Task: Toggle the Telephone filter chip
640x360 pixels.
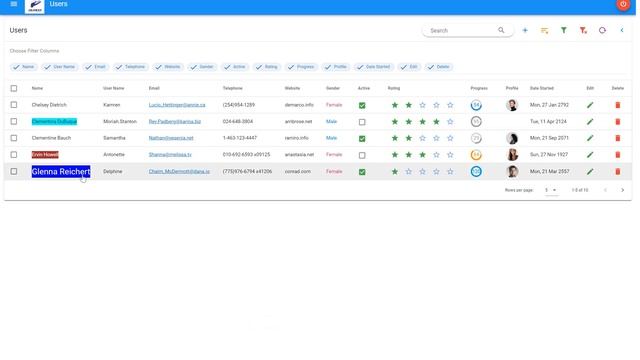Action: pos(131,67)
